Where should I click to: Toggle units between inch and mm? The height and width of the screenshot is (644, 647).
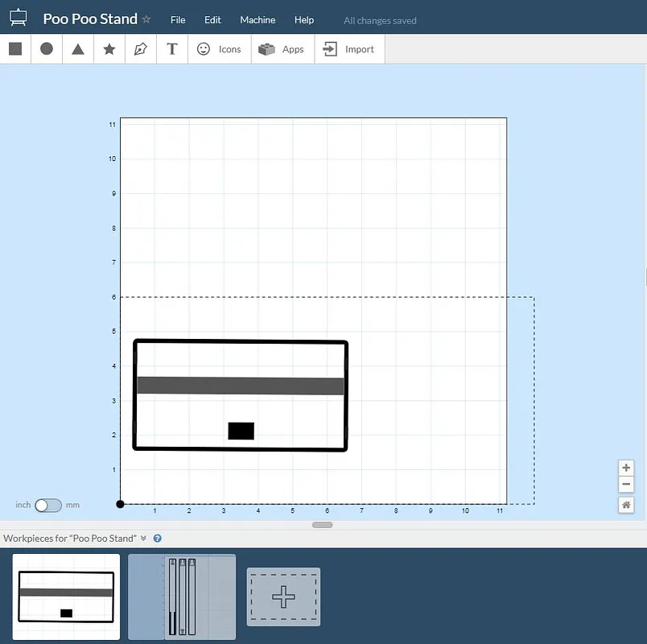coord(48,506)
